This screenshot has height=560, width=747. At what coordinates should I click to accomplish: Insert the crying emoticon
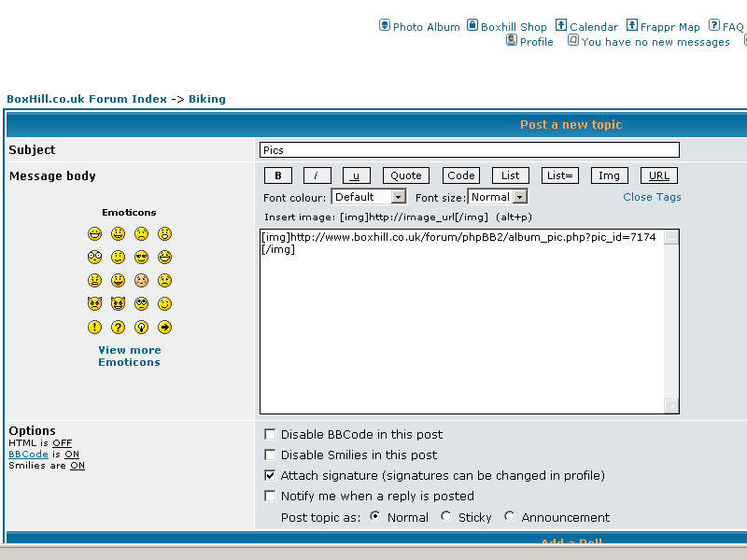point(164,280)
